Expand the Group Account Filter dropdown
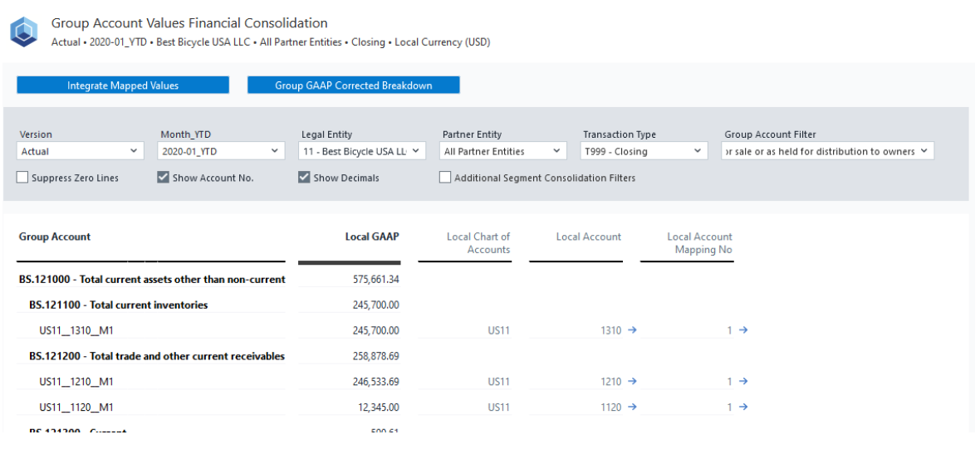The height and width of the screenshot is (454, 980). tap(828, 151)
